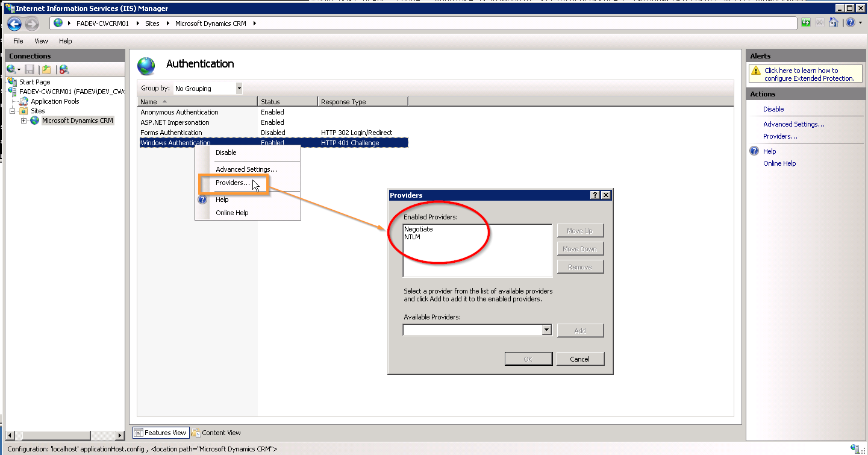Click Providers link in Actions pane

(780, 136)
